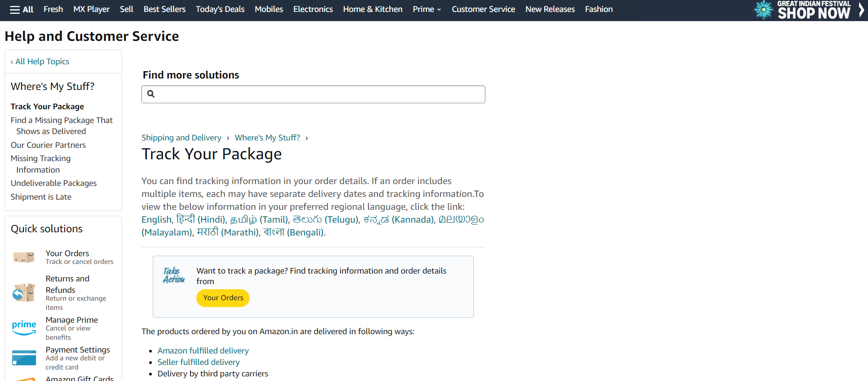This screenshot has width=868, height=381.
Task: Click the banner's right arrow chevron
Action: pyautogui.click(x=861, y=10)
